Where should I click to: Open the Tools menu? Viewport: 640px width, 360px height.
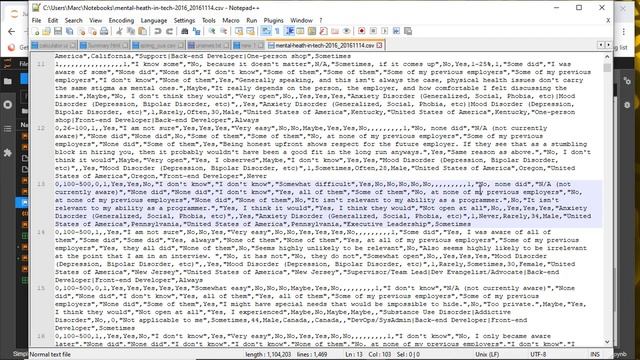[x=209, y=20]
